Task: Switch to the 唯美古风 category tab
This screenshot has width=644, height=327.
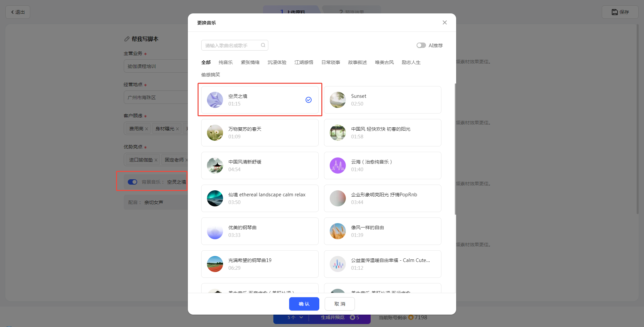Action: point(384,62)
